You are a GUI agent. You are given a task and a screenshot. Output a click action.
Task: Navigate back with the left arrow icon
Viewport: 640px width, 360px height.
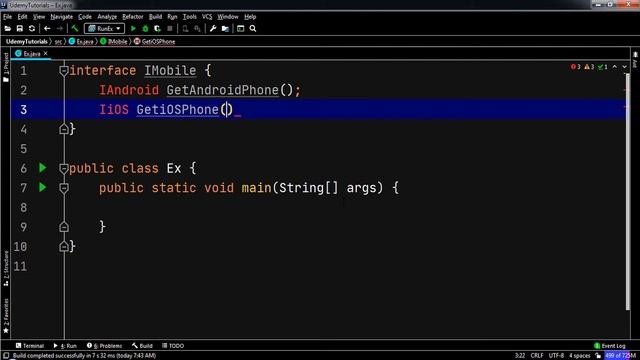click(47, 29)
